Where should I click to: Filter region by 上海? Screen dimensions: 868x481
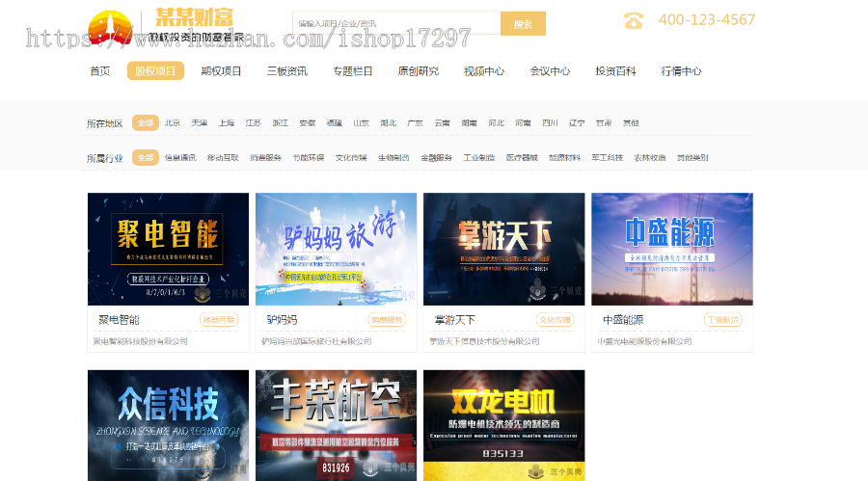pyautogui.click(x=227, y=122)
